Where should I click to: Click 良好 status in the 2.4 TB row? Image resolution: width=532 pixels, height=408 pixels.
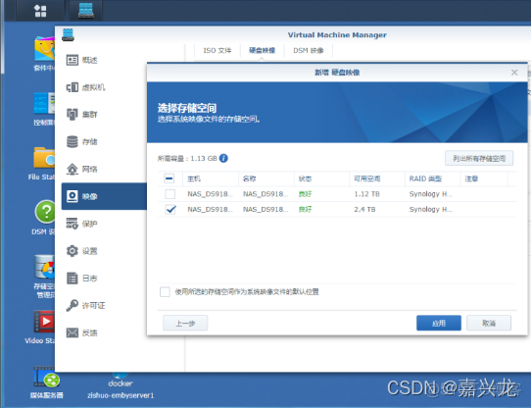point(305,209)
